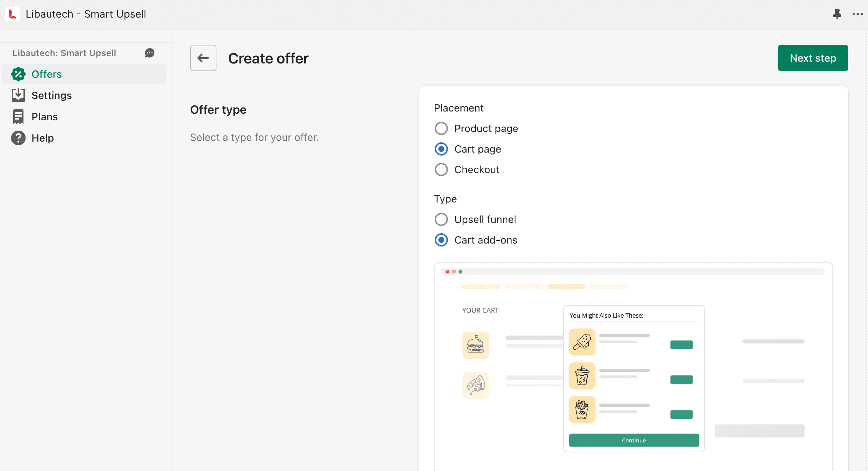Click the Next step button

pyautogui.click(x=813, y=58)
